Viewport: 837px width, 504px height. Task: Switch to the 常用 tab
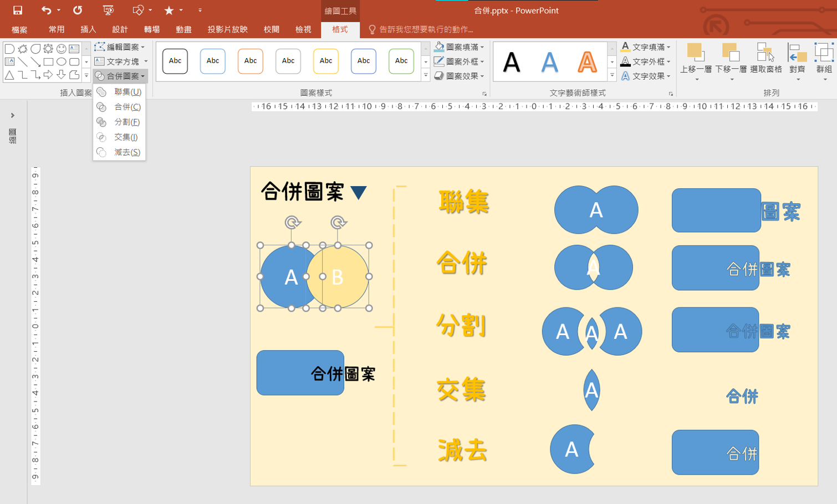point(57,29)
